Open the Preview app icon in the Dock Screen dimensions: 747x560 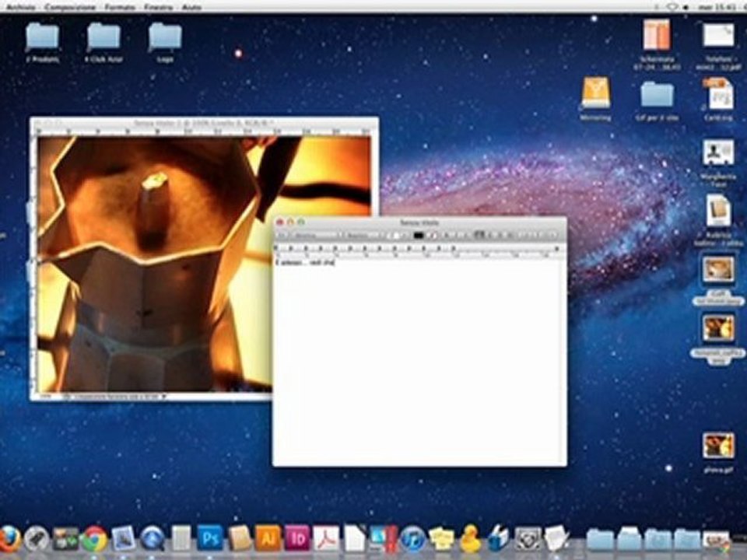pos(123,539)
